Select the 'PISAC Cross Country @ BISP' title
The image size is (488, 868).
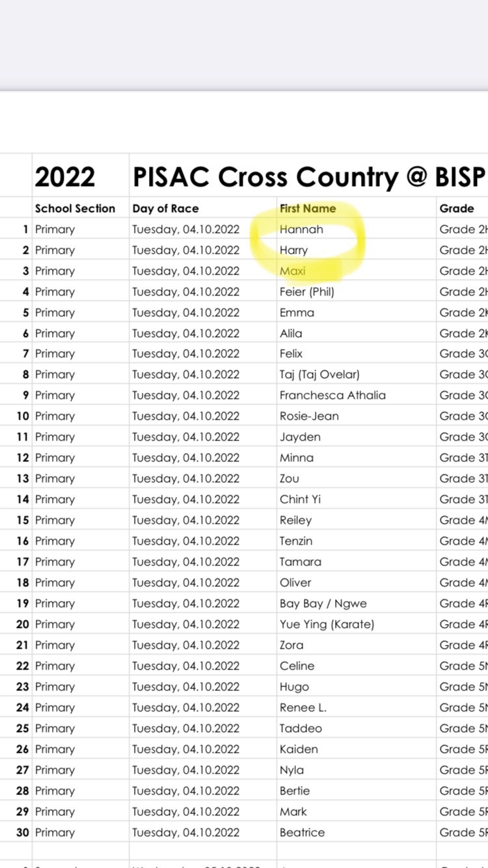pos(309,177)
